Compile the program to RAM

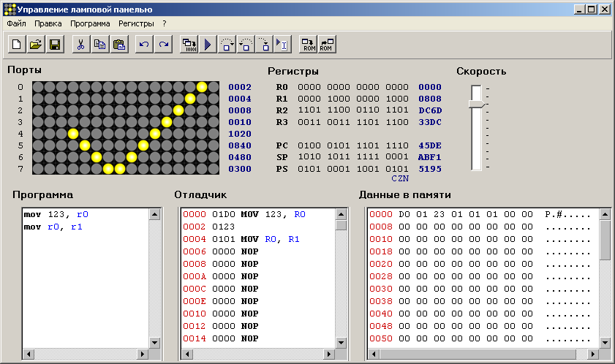pos(189,45)
